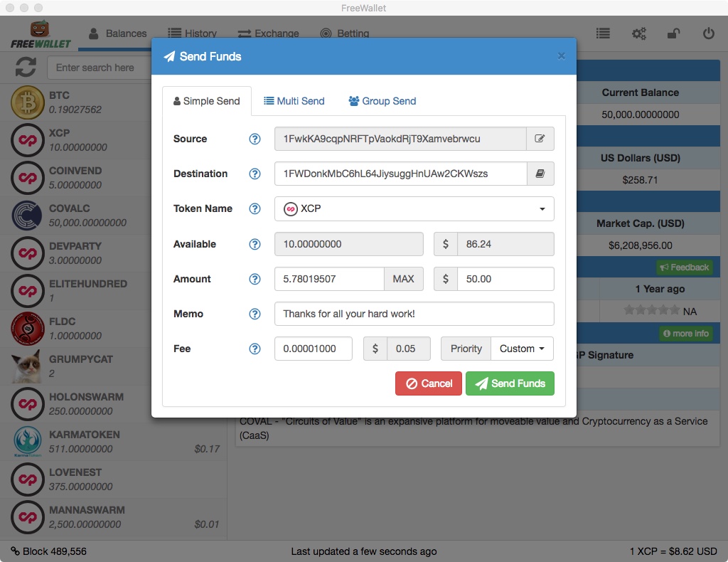Click the Block 489,556 status text
The height and width of the screenshot is (562, 728).
(x=54, y=551)
